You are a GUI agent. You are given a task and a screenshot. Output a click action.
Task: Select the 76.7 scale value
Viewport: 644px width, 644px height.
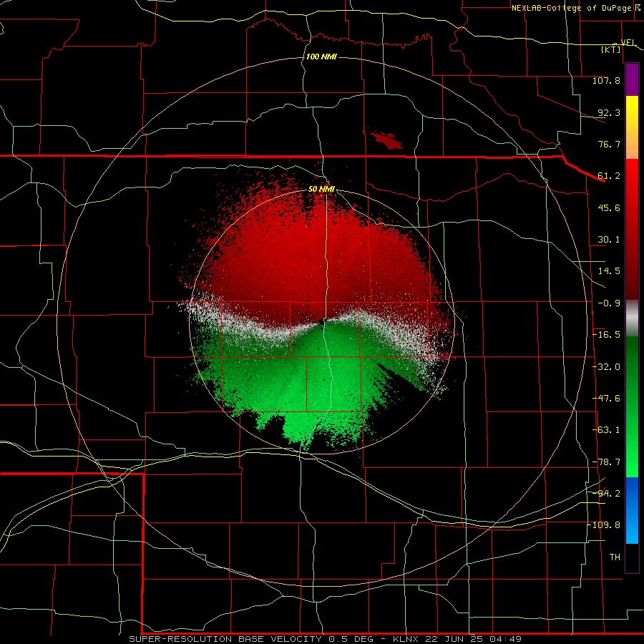tap(609, 144)
